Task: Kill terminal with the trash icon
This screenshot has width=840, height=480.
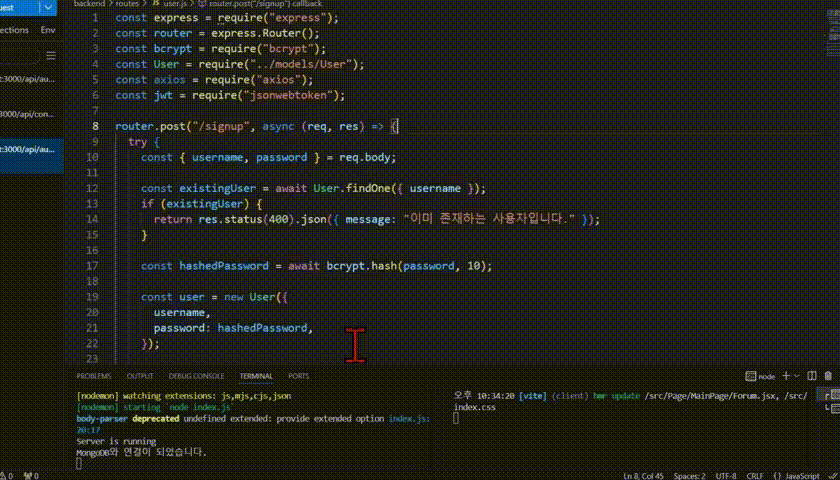Action: click(x=828, y=376)
